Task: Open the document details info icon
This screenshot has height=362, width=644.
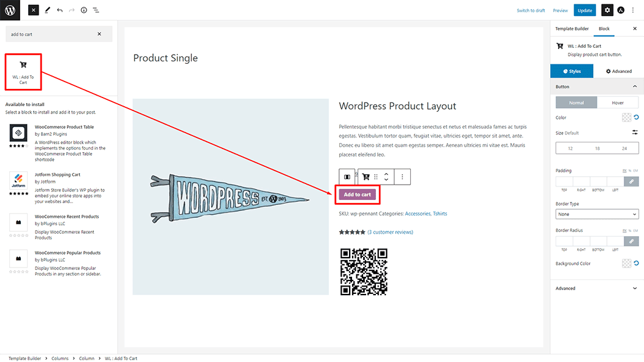Action: [x=83, y=10]
